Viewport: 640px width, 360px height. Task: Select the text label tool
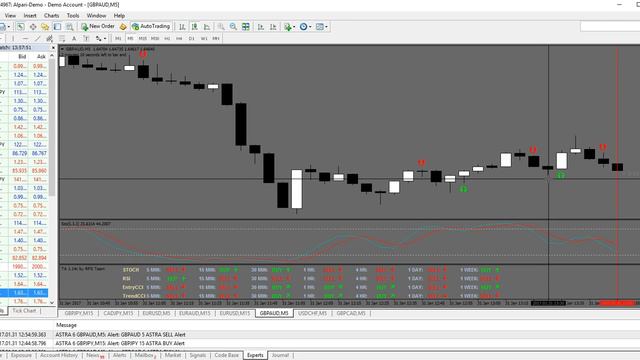click(x=86, y=38)
